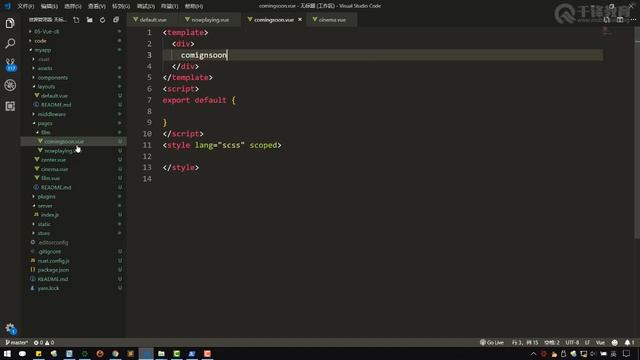Screen dimensions: 640x360
Task: Expand the code folder in explorer
Action: 40,41
